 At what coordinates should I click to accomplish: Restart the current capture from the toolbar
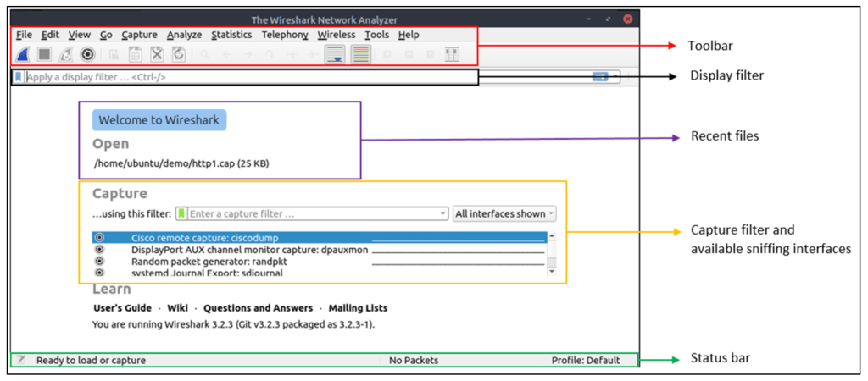[x=66, y=54]
